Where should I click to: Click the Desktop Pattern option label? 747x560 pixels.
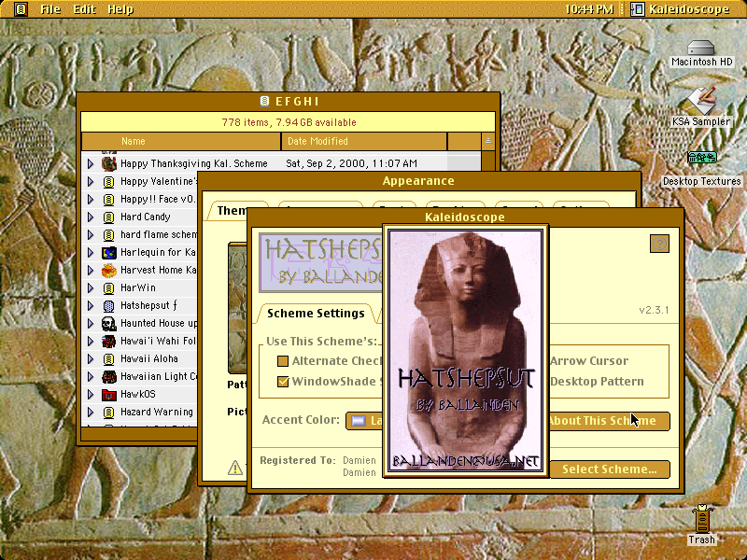pos(597,382)
